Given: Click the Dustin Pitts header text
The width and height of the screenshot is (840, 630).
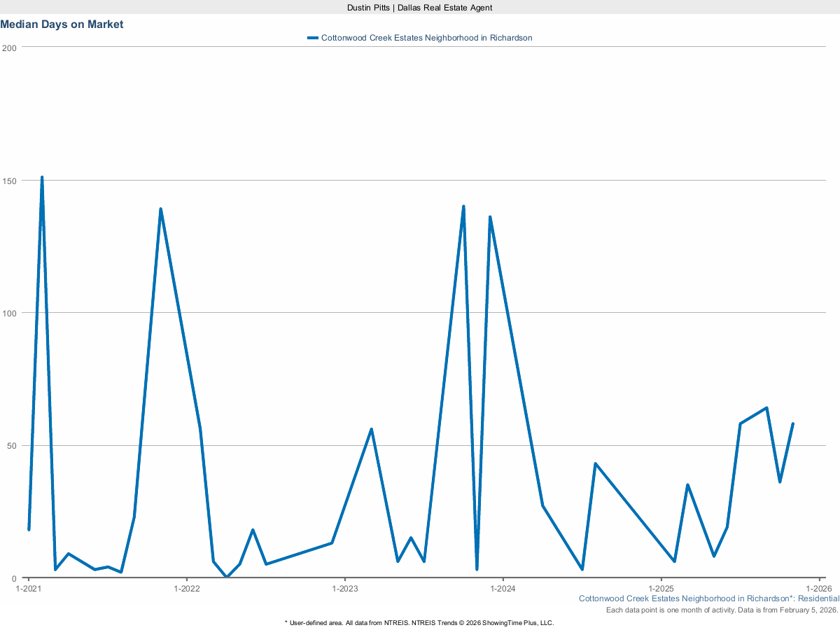Looking at the screenshot, I should (x=419, y=7).
